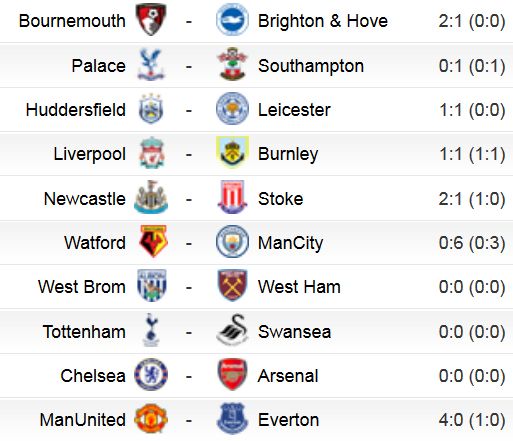Select the Crystal Palace eagle crest
513x441 pixels.
151,64
